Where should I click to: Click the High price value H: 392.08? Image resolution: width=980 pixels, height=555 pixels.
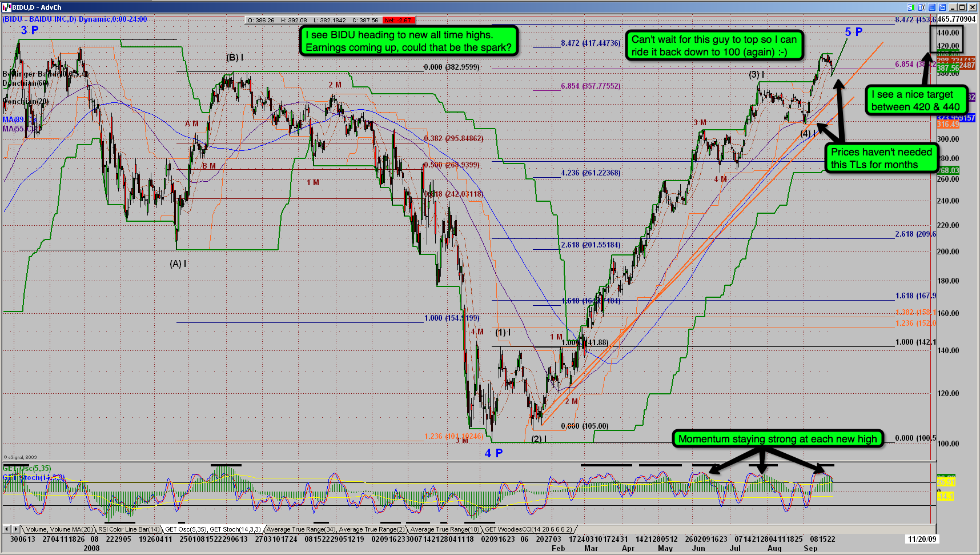(x=294, y=20)
